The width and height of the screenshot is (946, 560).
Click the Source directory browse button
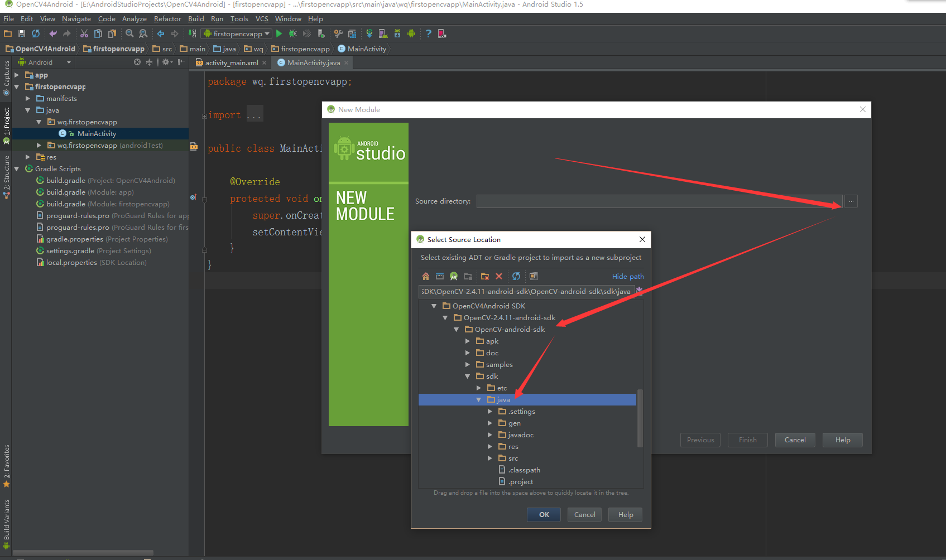[x=851, y=201]
